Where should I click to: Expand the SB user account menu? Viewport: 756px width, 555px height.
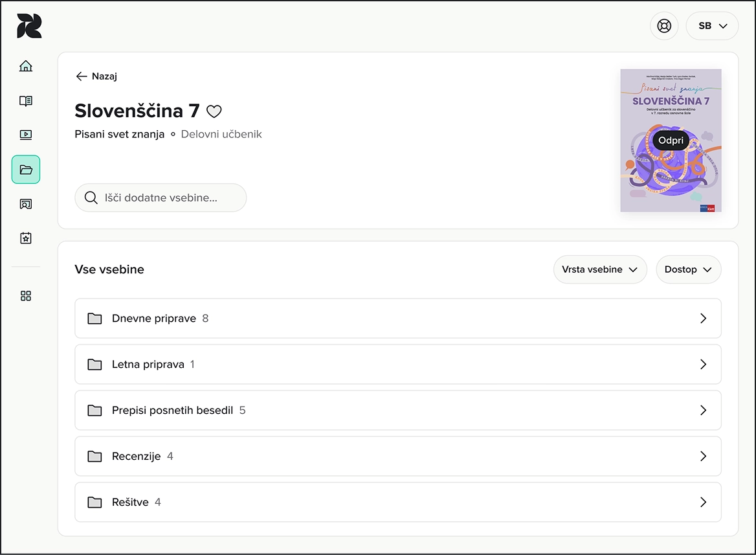[x=712, y=25]
